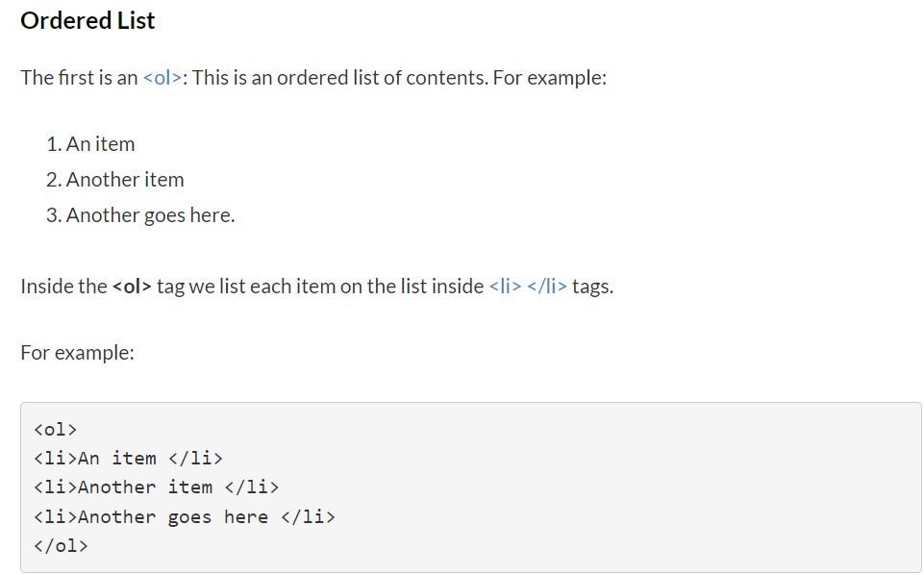Click the "<li>Another goes here </li>" code line
Screen dimensions: 924x575
185,516
